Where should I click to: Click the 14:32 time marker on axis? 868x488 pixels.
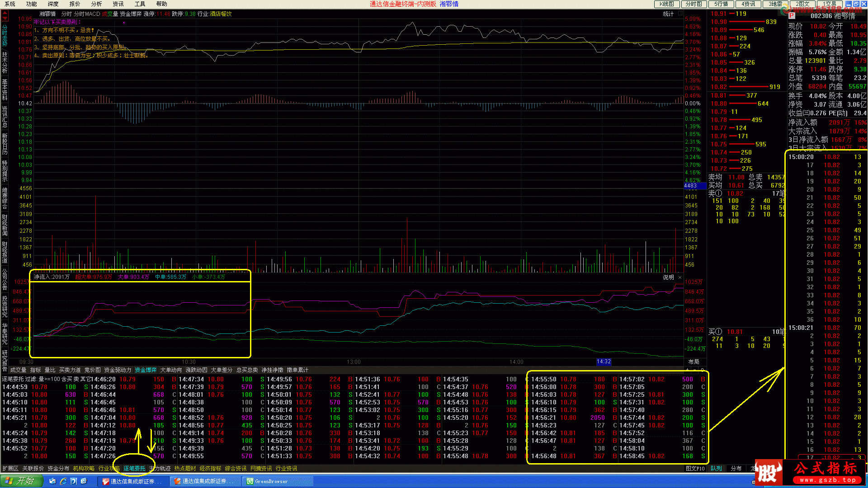(604, 362)
